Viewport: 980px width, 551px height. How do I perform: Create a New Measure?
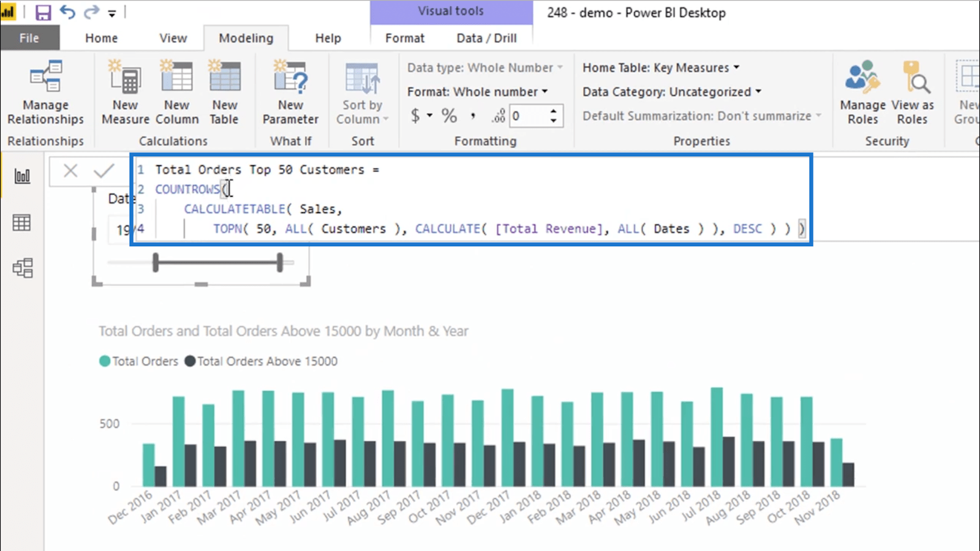pos(126,92)
